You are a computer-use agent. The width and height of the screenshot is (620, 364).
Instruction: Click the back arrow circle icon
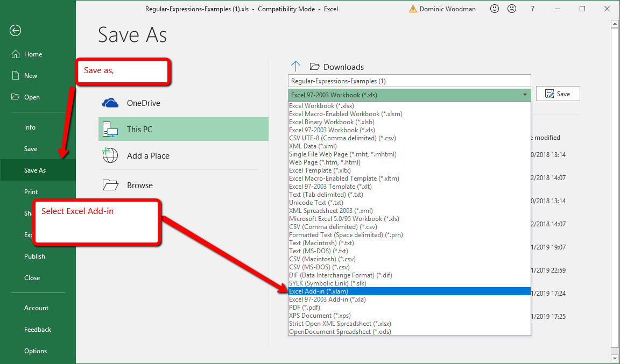coord(15,31)
